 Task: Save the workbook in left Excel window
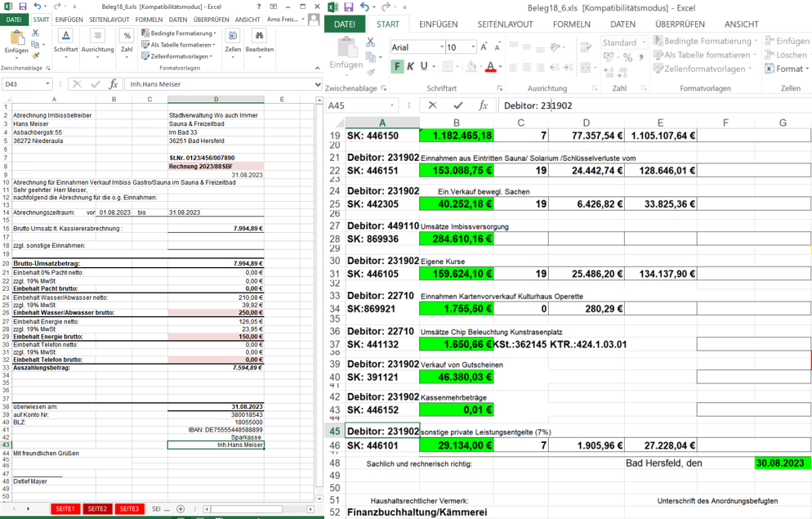(x=23, y=7)
